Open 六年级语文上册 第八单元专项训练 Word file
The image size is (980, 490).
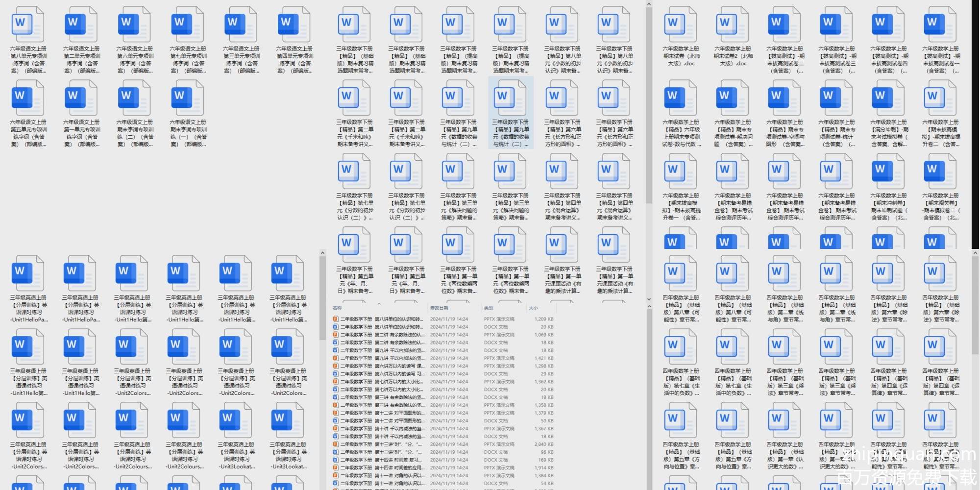coord(28,24)
